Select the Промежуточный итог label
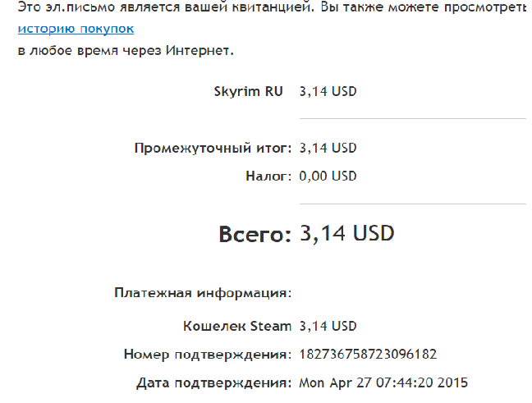 213,149
